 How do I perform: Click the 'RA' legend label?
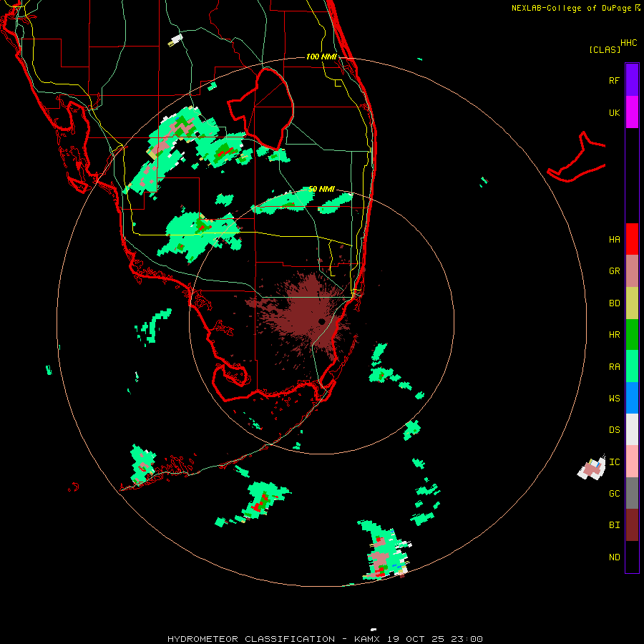pyautogui.click(x=614, y=367)
